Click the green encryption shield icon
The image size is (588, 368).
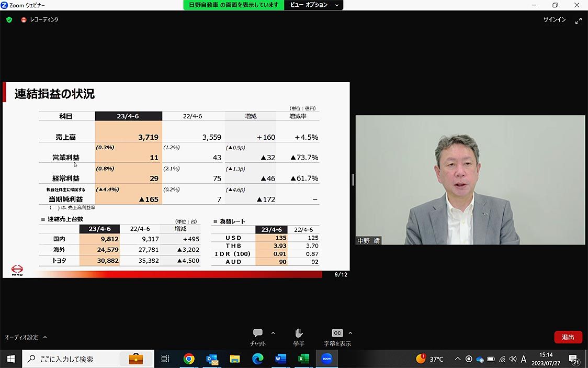pyautogui.click(x=9, y=19)
